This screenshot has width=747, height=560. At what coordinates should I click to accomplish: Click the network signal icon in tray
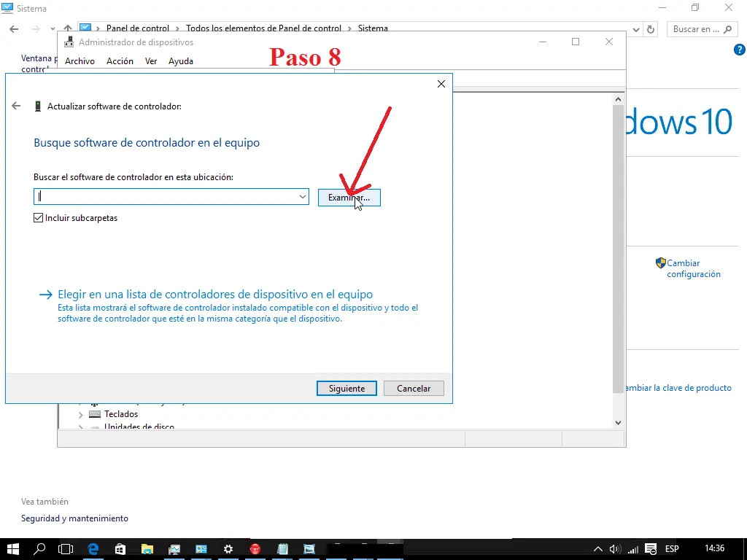[633, 549]
